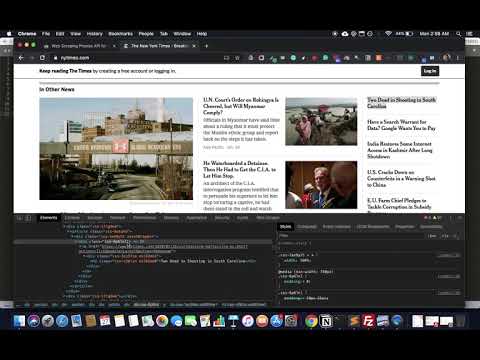This screenshot has width=480, height=360.
Task: Click the factory buildings photo thumbnail
Action: (x=116, y=149)
